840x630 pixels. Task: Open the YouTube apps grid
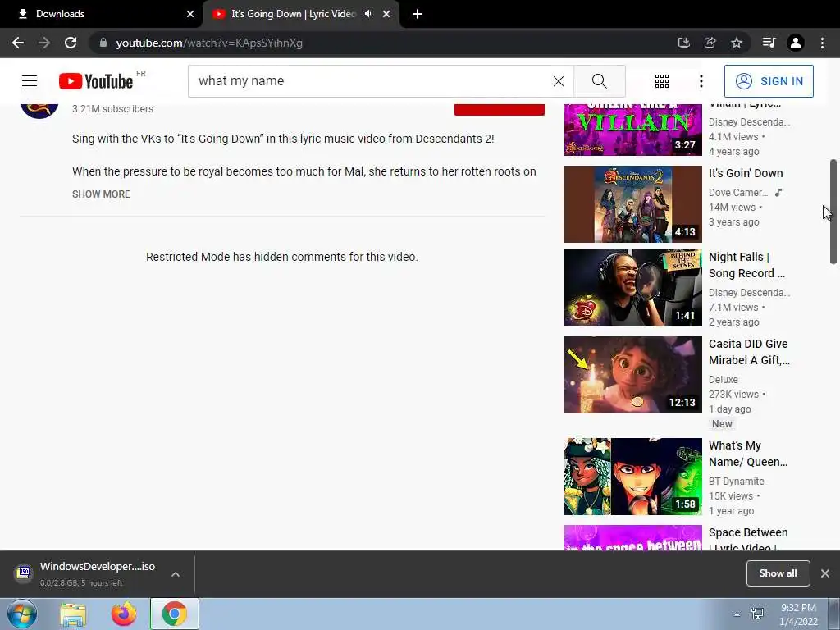(x=662, y=81)
